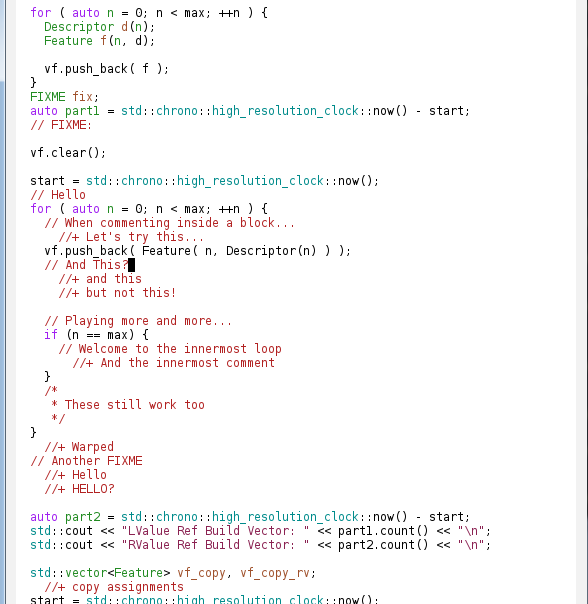588x604 pixels.
Task: Click '// When commenting inside a block...' comment
Action: tap(170, 223)
